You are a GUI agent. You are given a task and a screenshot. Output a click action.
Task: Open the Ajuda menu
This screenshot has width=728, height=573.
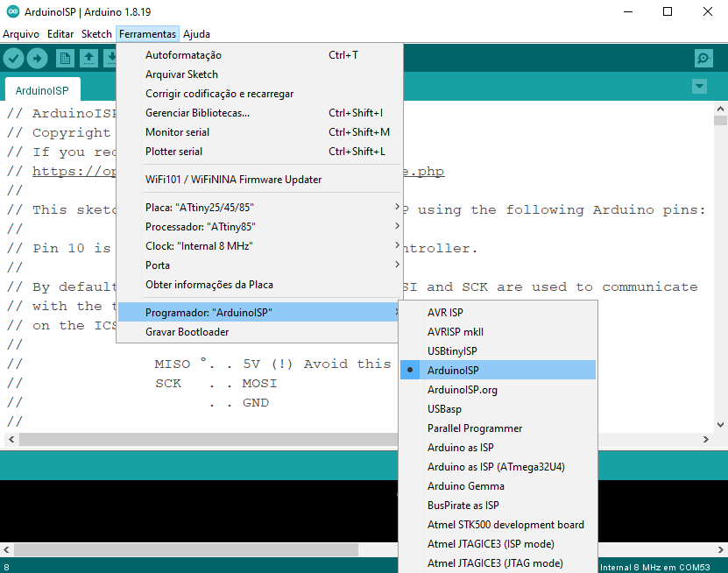coord(196,33)
